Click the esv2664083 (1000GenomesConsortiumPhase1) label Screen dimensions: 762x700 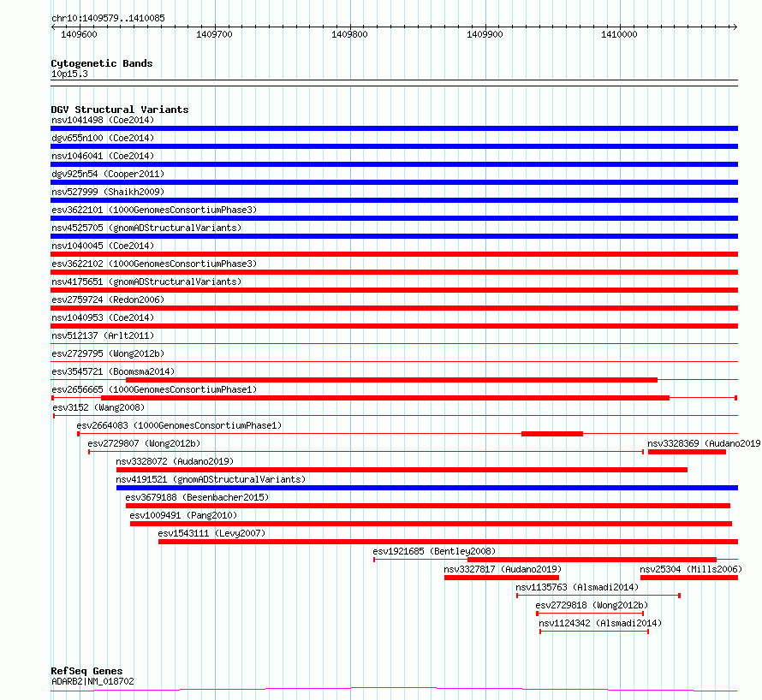click(x=179, y=425)
